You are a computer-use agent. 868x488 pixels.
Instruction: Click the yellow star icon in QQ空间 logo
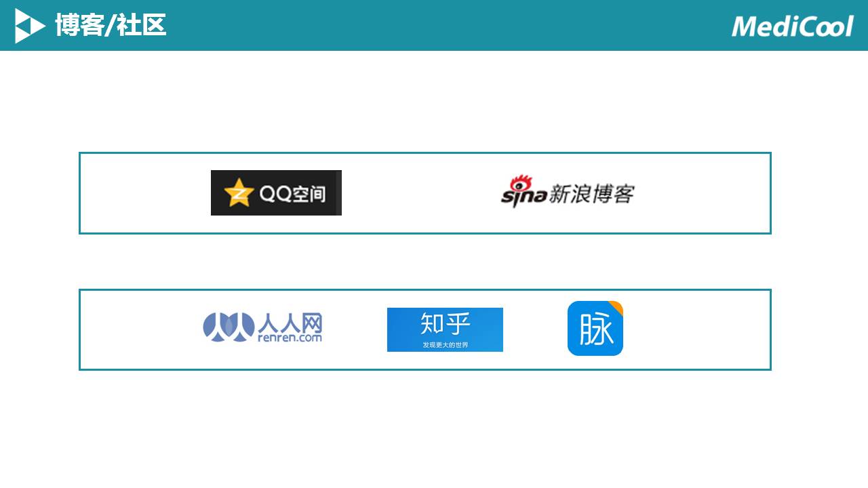pos(239,193)
